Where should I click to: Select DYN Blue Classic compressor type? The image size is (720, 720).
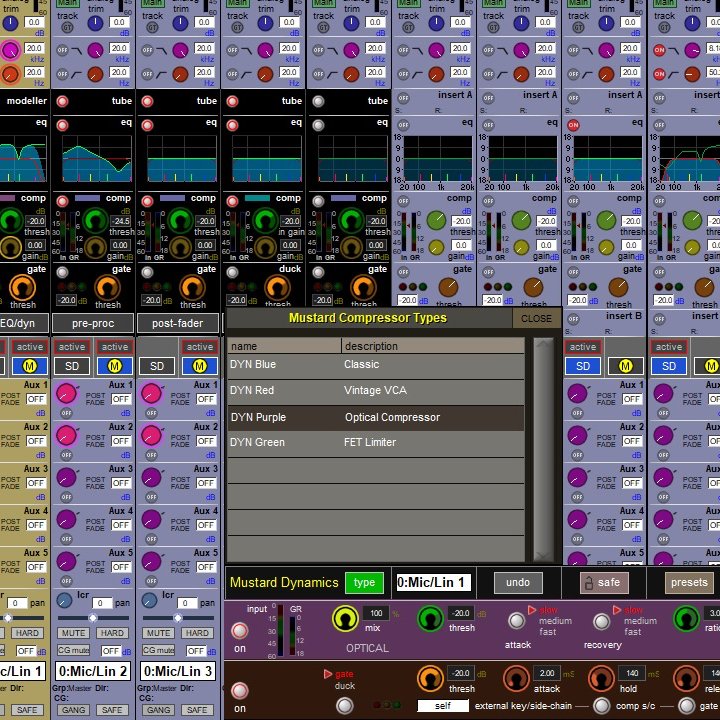(x=376, y=366)
